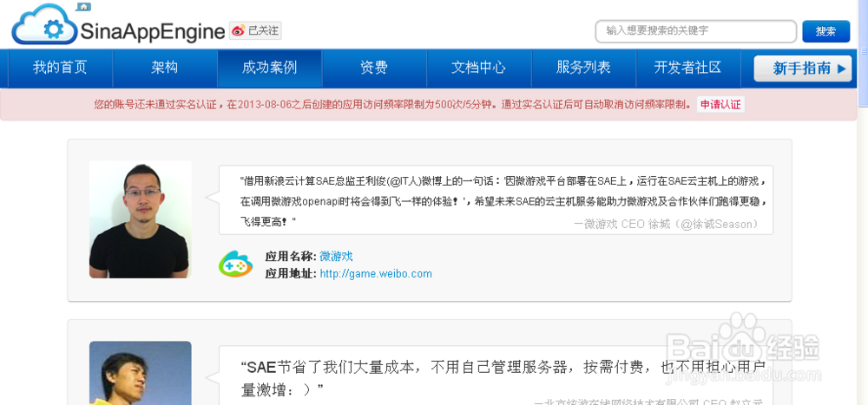This screenshot has width=868, height=405.
Task: Click the 新手指南 guide button
Action: click(x=803, y=69)
